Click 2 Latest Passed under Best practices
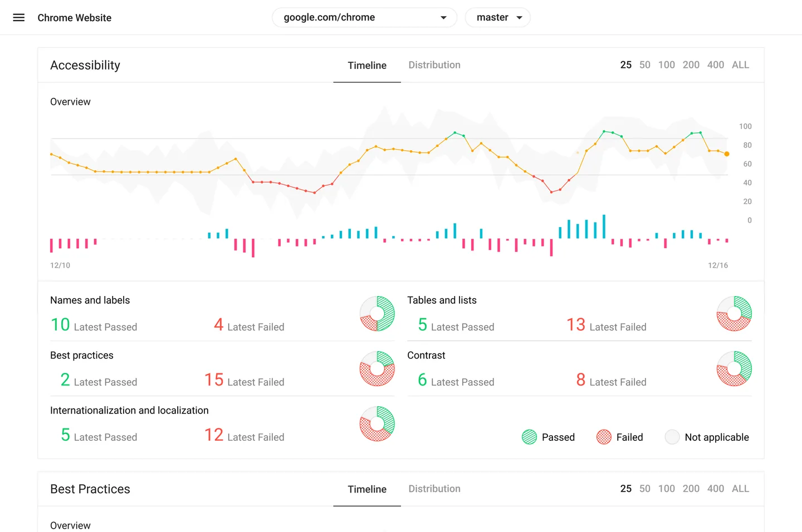The image size is (802, 532). click(x=99, y=380)
